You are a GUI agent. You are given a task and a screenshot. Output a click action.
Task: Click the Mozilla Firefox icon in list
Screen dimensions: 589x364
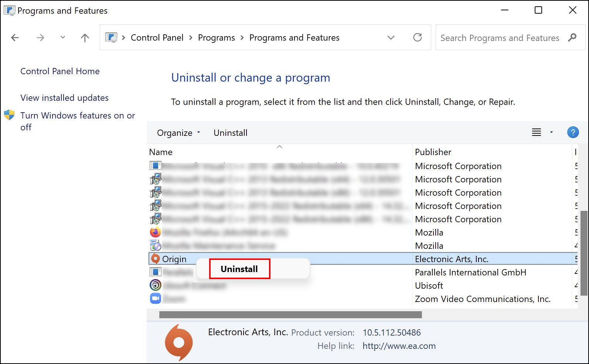click(156, 232)
